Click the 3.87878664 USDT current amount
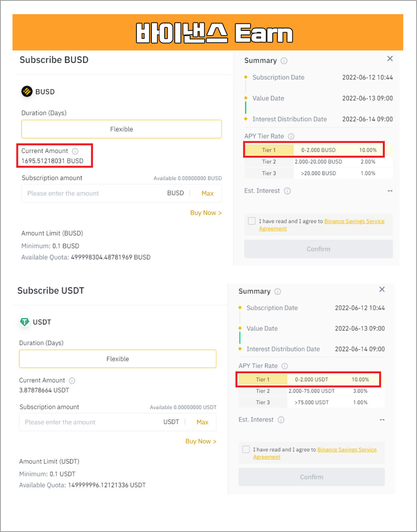This screenshot has width=417, height=532. click(44, 390)
